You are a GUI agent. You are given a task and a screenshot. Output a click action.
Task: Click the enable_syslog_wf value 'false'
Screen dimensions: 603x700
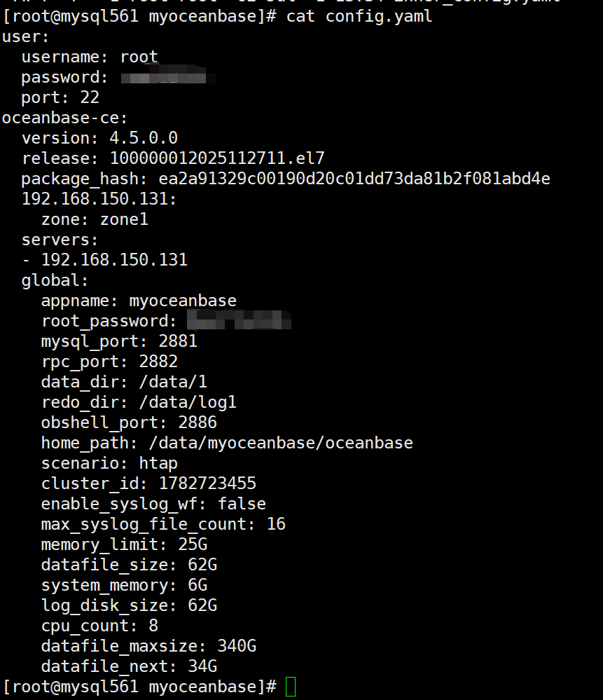tap(242, 504)
